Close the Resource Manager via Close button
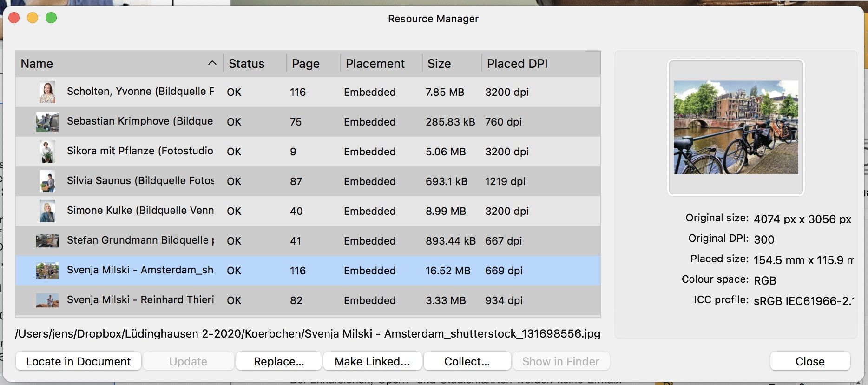The height and width of the screenshot is (385, 868). (x=810, y=361)
